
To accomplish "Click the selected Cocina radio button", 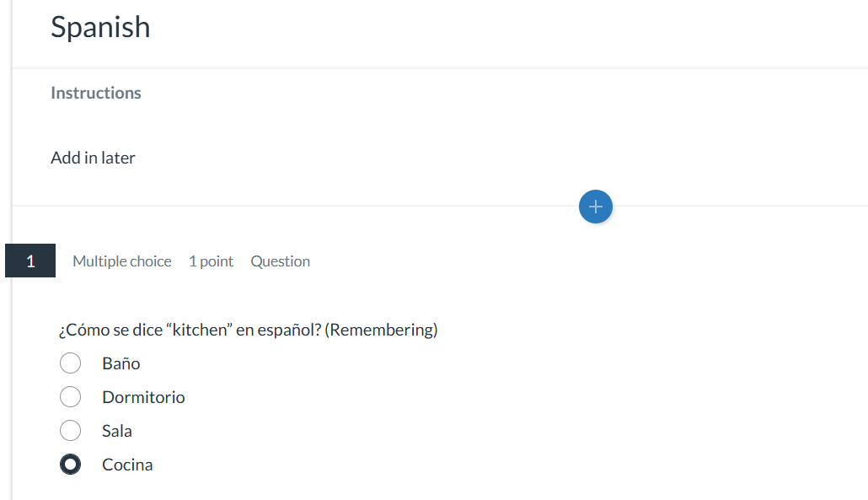I will (x=70, y=465).
